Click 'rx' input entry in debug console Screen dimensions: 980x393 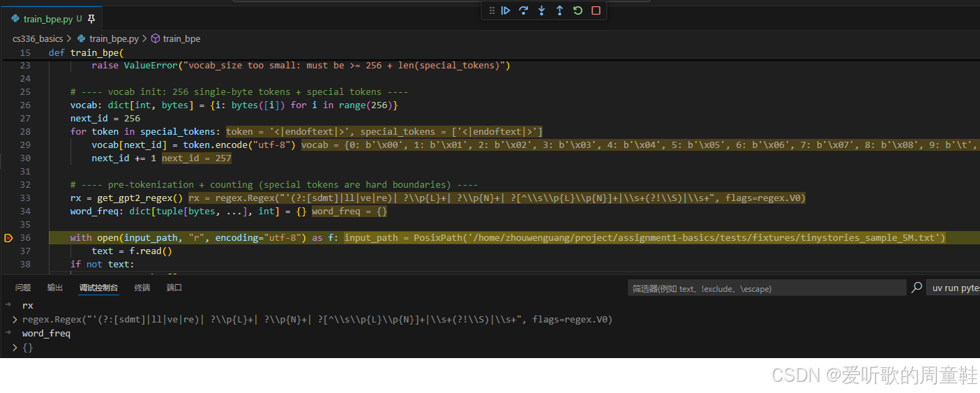coord(27,306)
